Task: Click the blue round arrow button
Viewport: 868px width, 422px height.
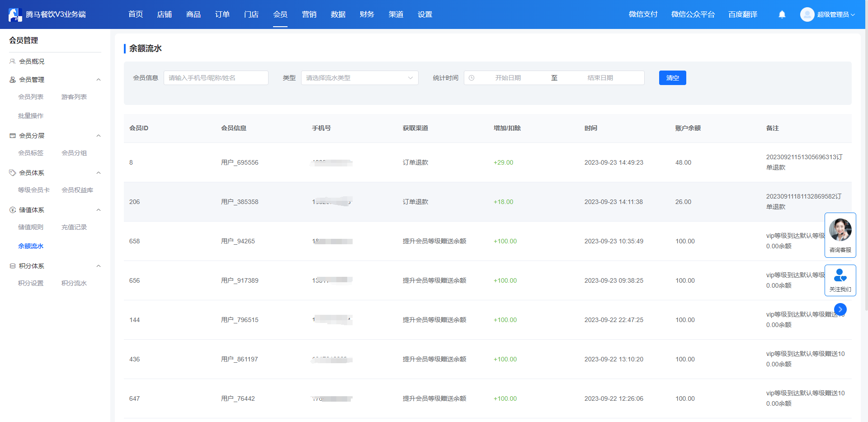Action: coord(840,309)
